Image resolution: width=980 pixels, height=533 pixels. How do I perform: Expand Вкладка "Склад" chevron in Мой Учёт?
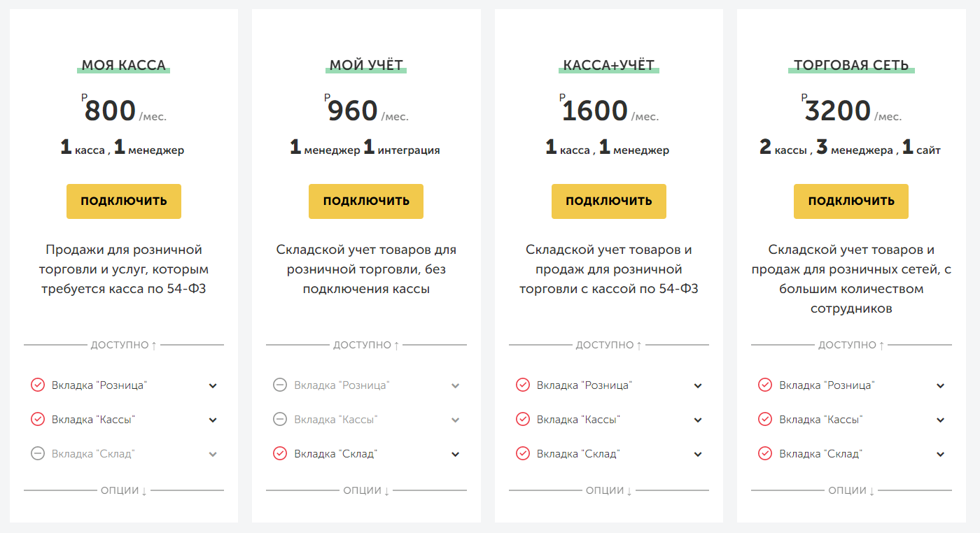point(456,454)
